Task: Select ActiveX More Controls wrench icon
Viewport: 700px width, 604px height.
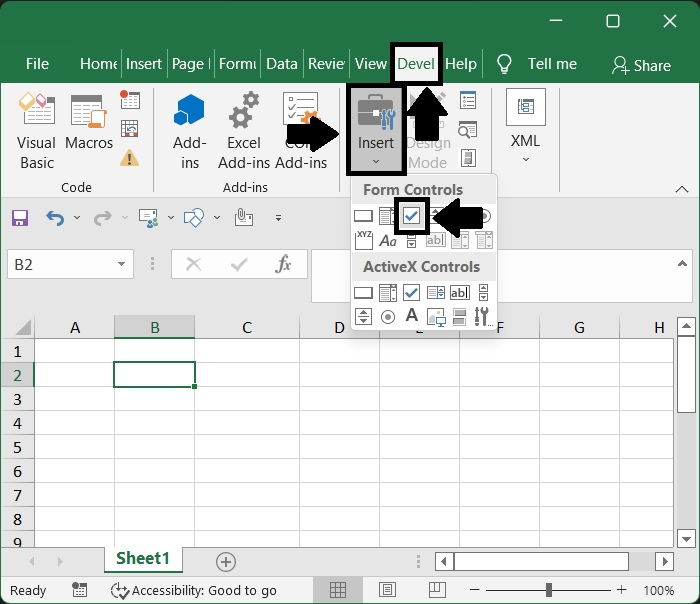Action: point(483,317)
